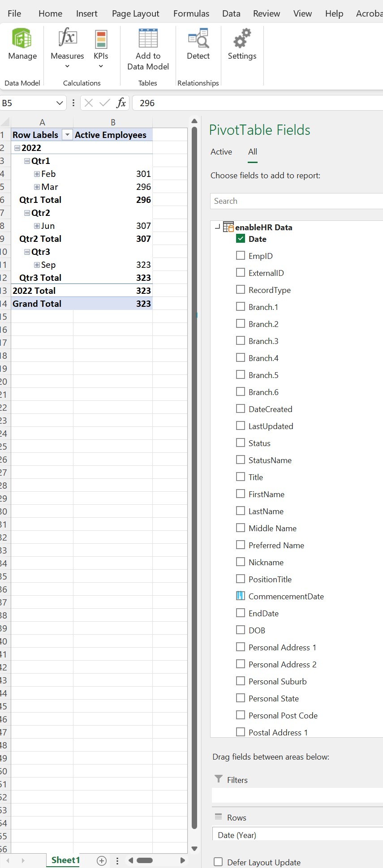Image resolution: width=383 pixels, height=868 pixels.
Task: Expand the Sep row
Action: [37, 265]
